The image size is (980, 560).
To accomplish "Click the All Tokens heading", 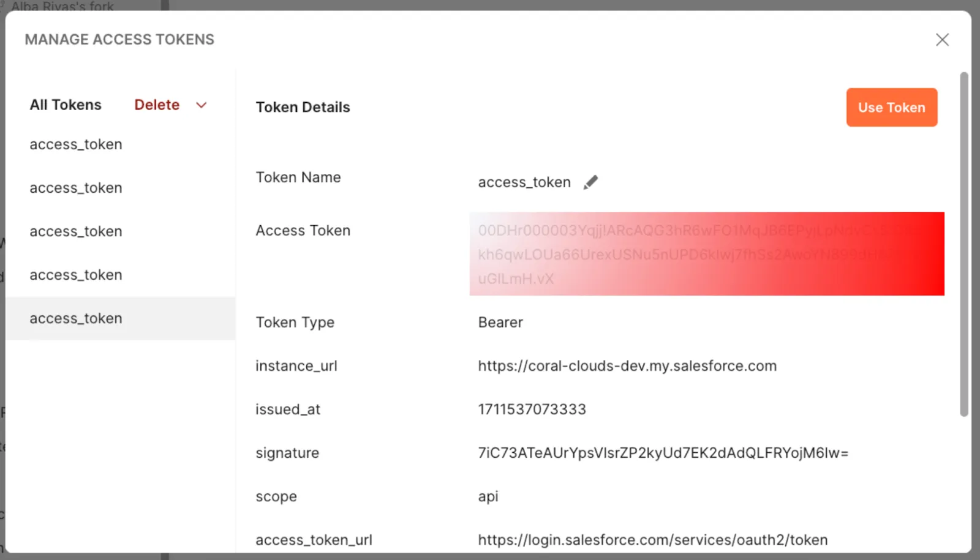I will (x=66, y=105).
